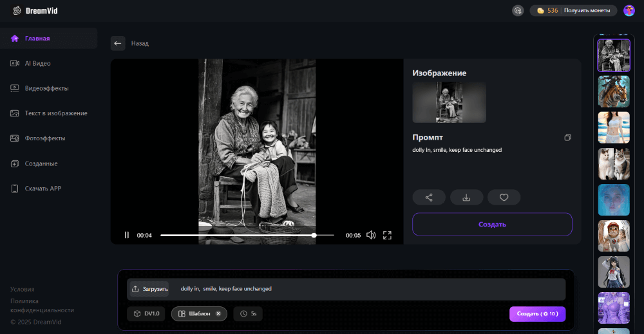The image size is (644, 334).
Task: Open Текст в изображение section
Action: pos(48,113)
